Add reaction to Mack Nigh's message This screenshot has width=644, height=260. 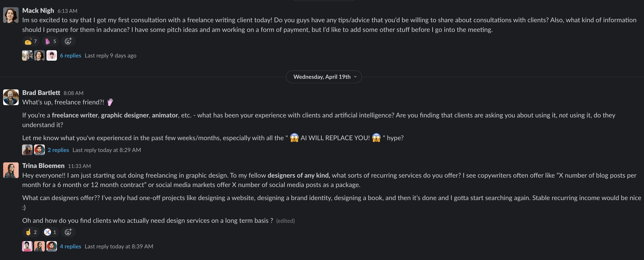68,41
